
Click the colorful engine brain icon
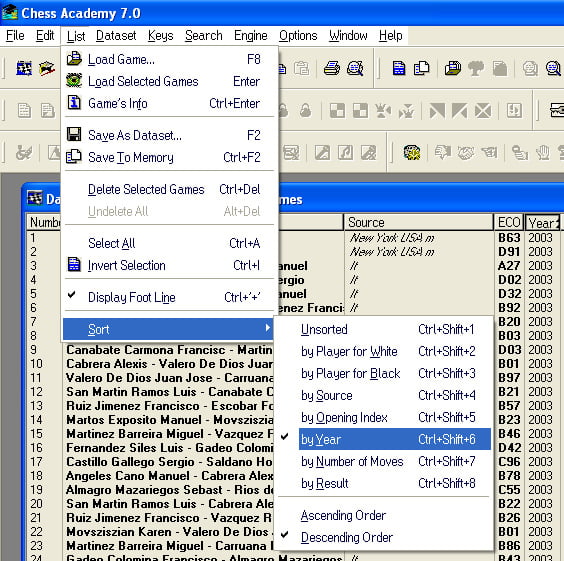412,152
